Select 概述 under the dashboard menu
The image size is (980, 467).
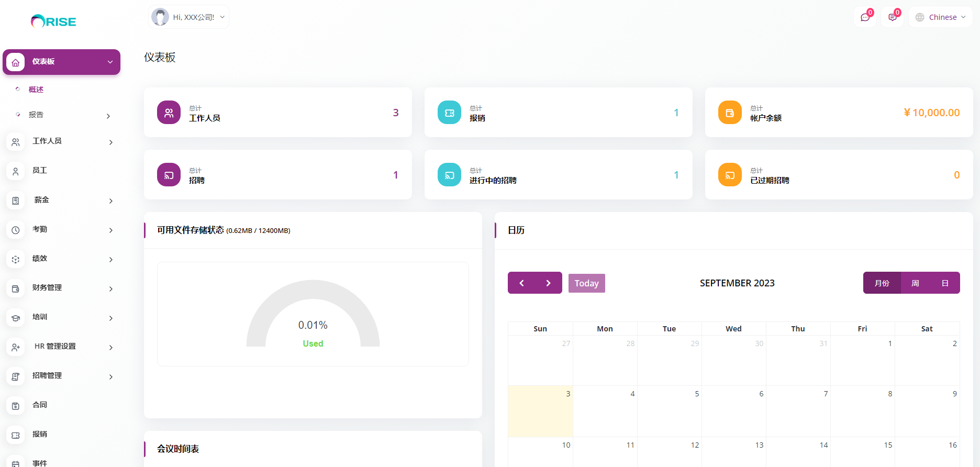coord(36,90)
